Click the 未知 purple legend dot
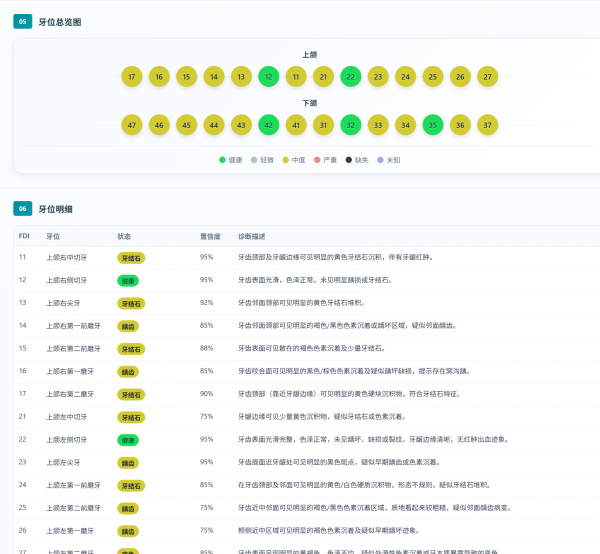 [380, 160]
